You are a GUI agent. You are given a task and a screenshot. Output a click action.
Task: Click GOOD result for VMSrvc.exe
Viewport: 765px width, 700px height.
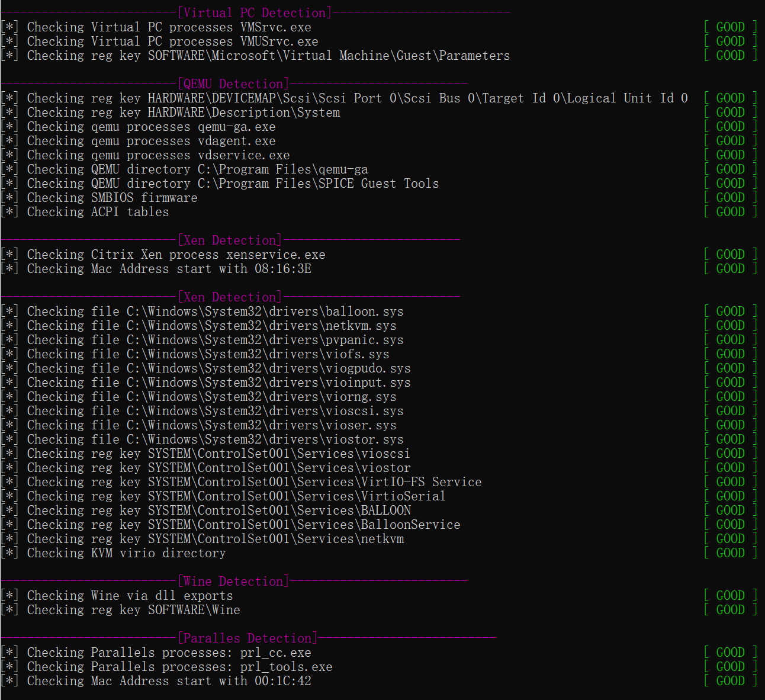pyautogui.click(x=730, y=27)
